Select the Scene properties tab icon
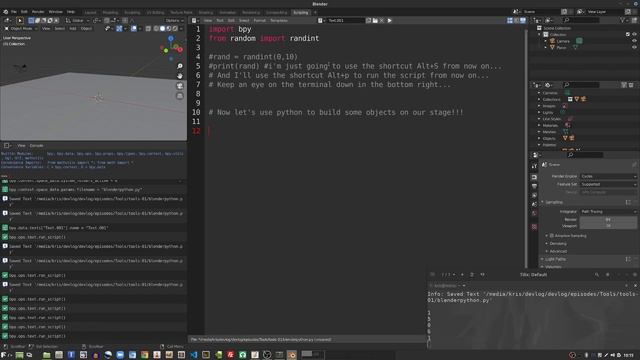 click(x=534, y=204)
